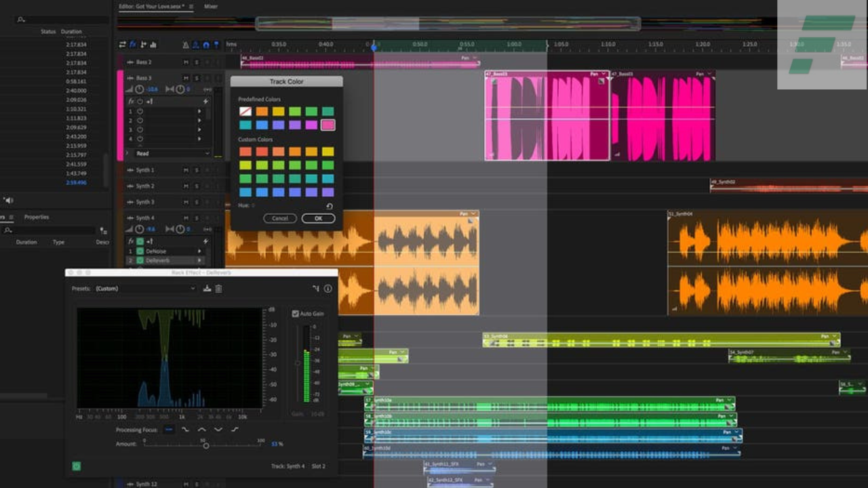The width and height of the screenshot is (868, 488).
Task: Choose the no-color predefined swatch
Action: click(x=245, y=111)
